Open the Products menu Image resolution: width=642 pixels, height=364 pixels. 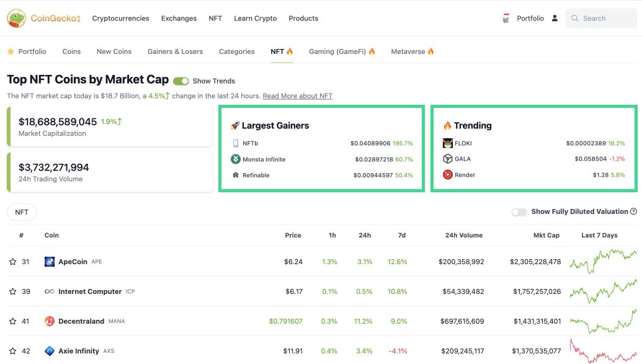pos(303,19)
